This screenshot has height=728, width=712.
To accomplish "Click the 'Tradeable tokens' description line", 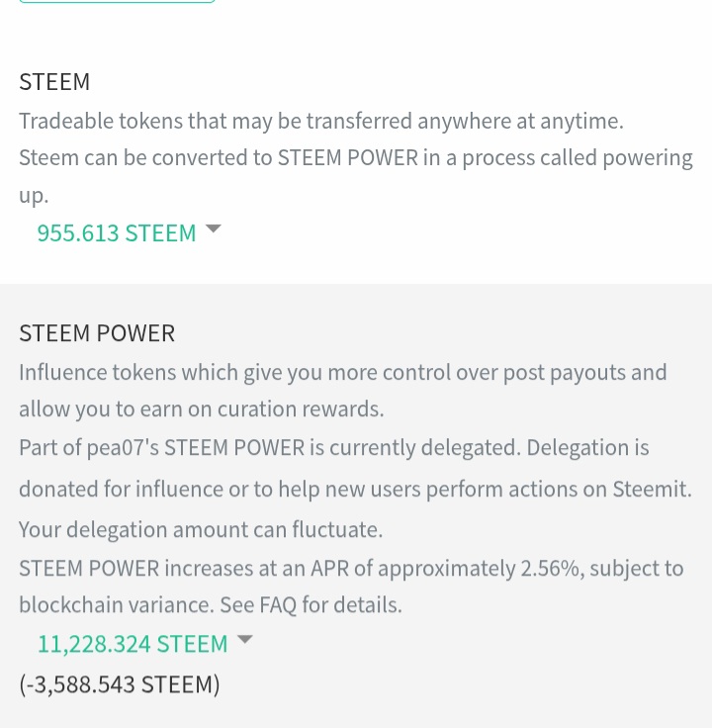I will point(321,121).
